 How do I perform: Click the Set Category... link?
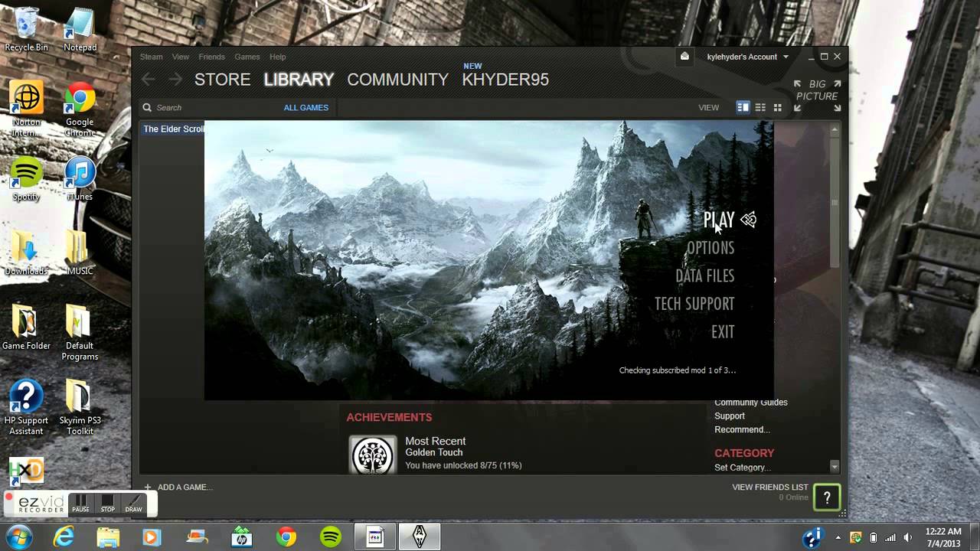pyautogui.click(x=742, y=468)
